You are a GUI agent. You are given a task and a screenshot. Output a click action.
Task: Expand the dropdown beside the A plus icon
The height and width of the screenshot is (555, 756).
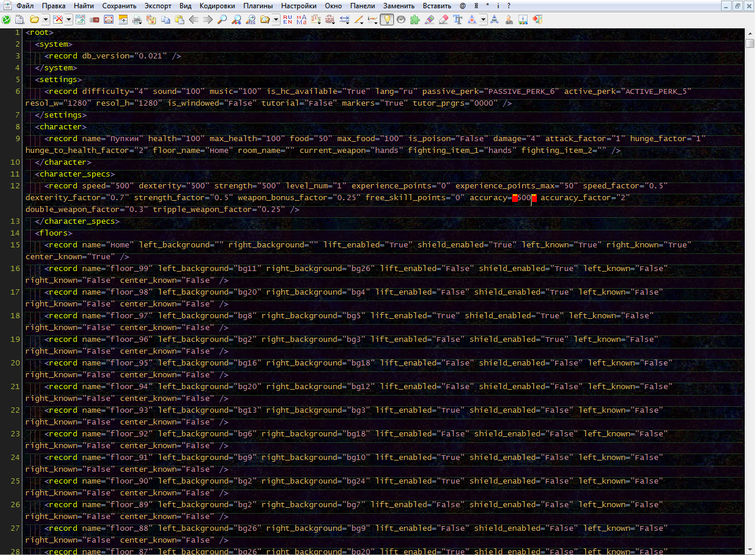tap(483, 19)
